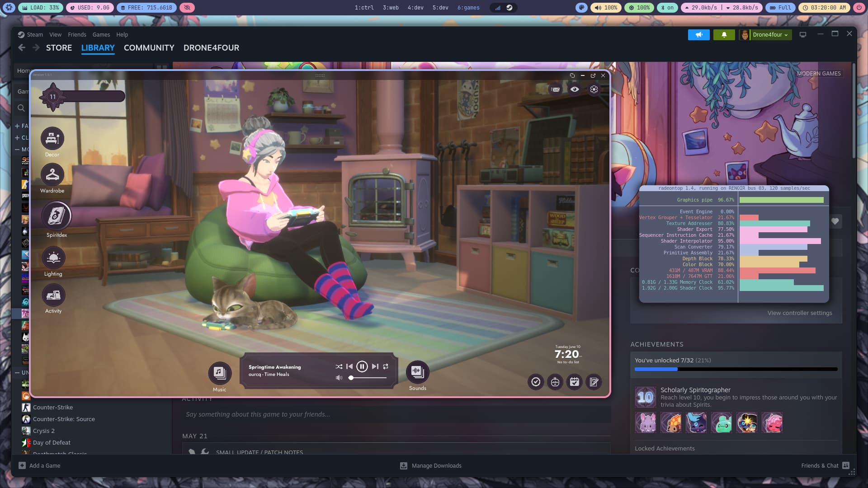Screen dimensions: 868x488
Task: Open the game mail envelope icon
Action: [x=555, y=89]
